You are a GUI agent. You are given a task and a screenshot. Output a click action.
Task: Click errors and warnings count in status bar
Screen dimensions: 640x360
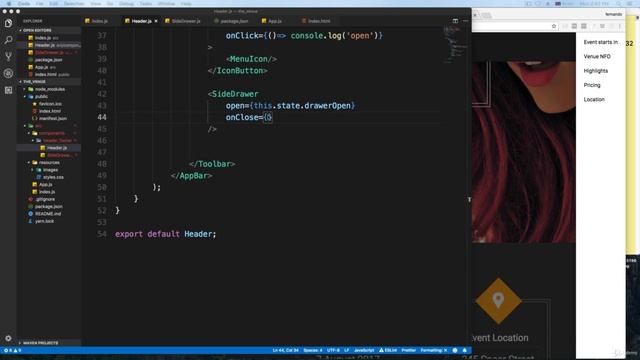coord(12,350)
